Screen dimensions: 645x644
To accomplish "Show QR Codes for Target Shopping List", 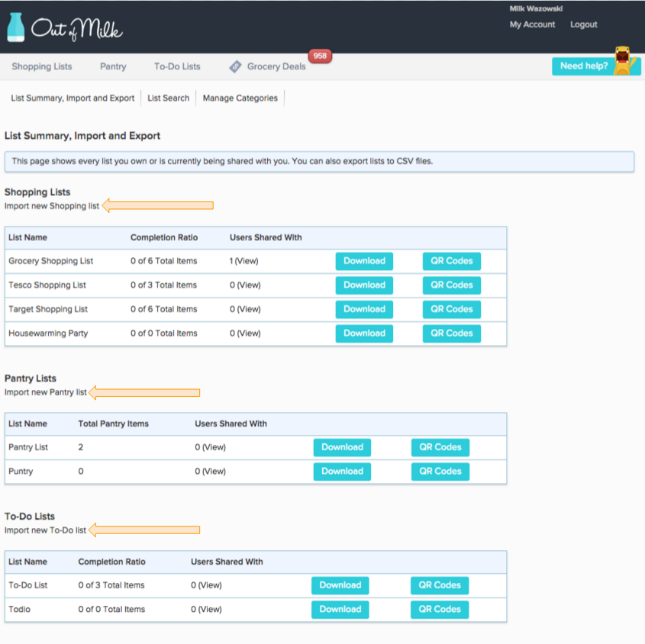I will coord(452,309).
